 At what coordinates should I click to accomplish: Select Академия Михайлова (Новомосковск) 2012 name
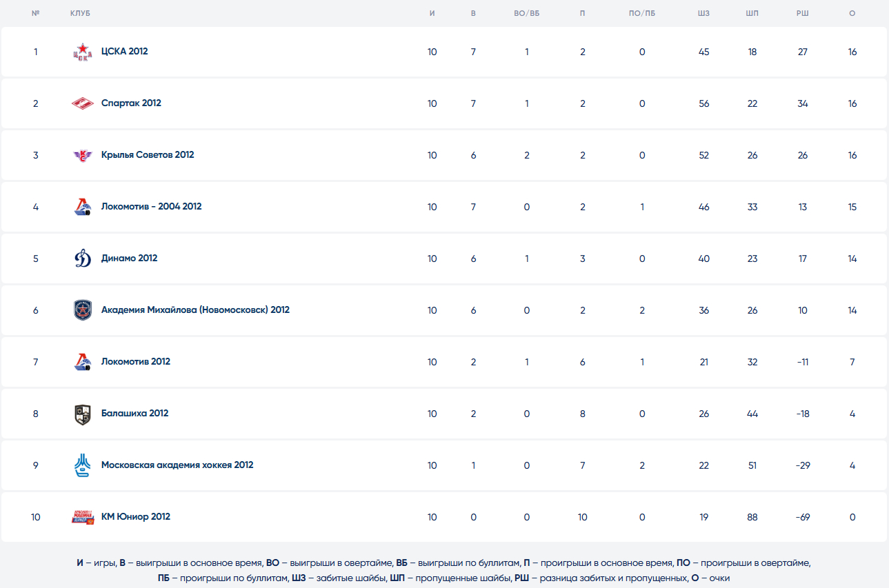195,310
